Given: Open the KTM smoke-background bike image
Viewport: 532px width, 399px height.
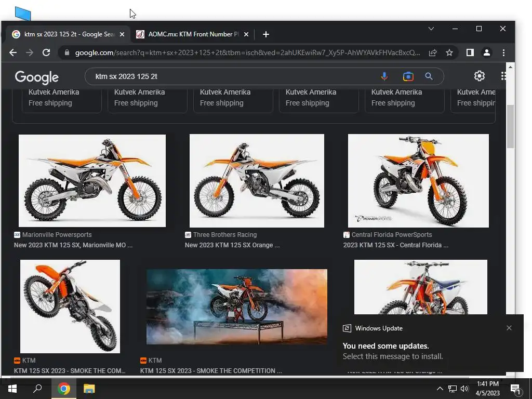Looking at the screenshot, I should pos(237,307).
